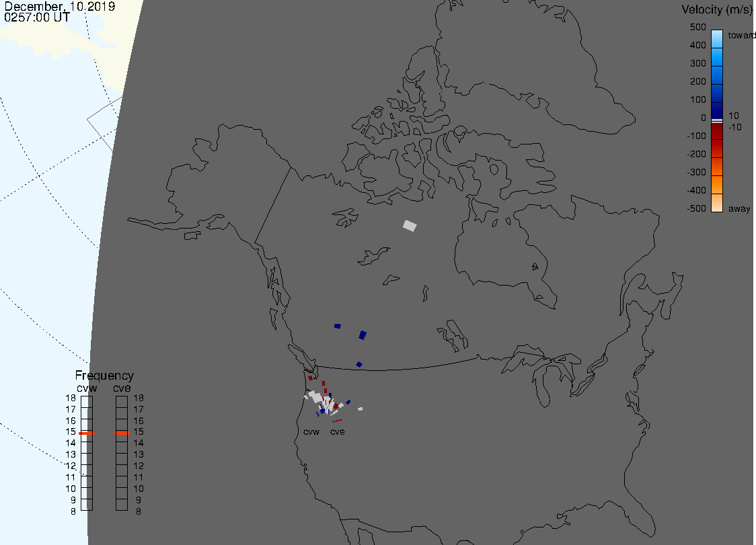This screenshot has width=756, height=545.
Task: Pick the bright blue 300-400 velocity swatch
Action: (x=717, y=57)
